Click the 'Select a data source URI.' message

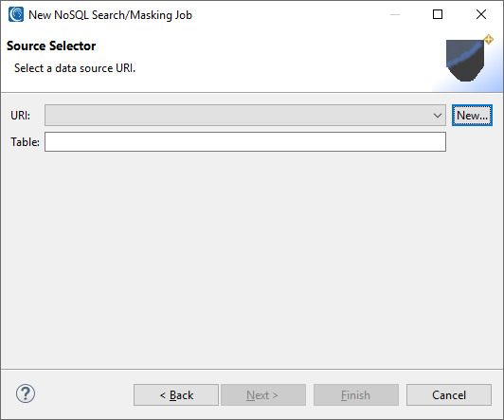click(x=75, y=68)
